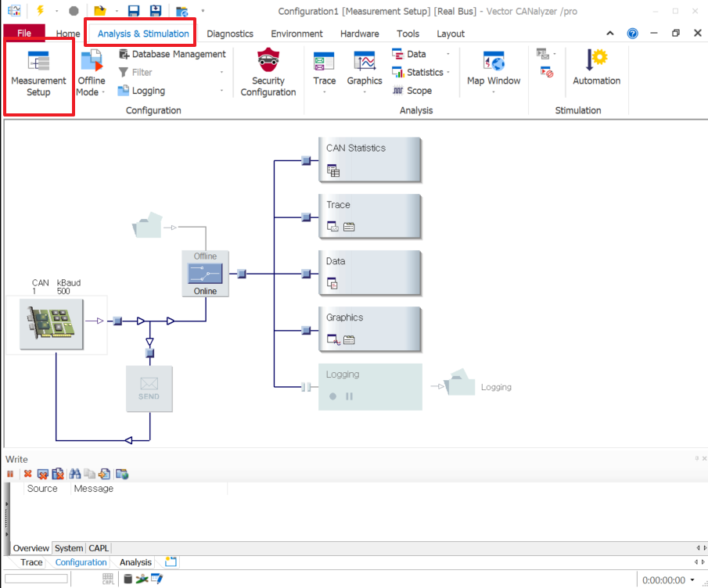Search Write window using binoculars icon
Screen dimensions: 708x588
pyautogui.click(x=75, y=474)
